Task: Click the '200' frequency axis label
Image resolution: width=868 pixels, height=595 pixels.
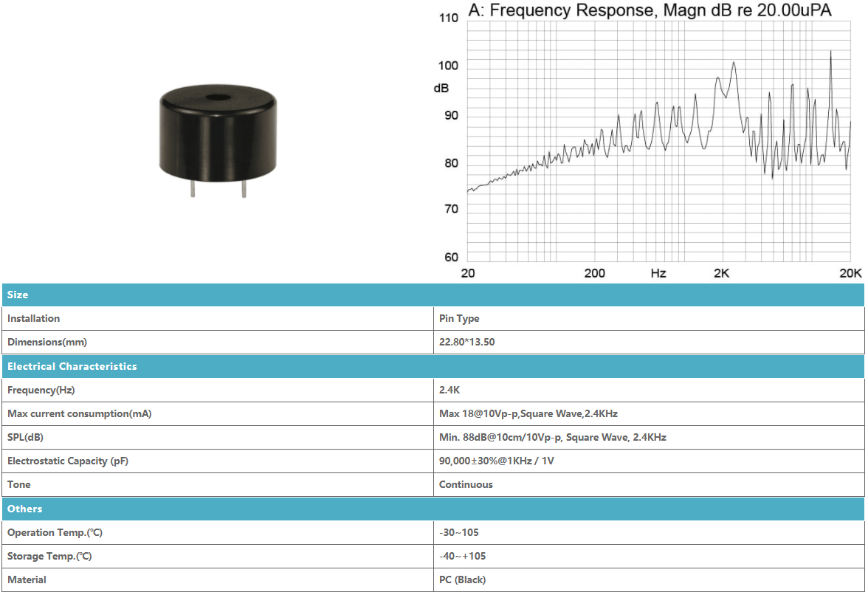Action: pos(595,273)
